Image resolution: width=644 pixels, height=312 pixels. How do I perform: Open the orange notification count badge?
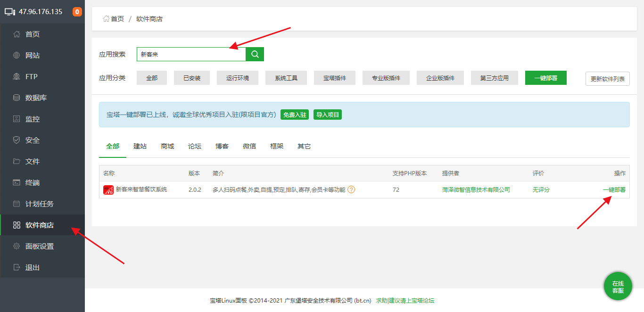tap(77, 12)
